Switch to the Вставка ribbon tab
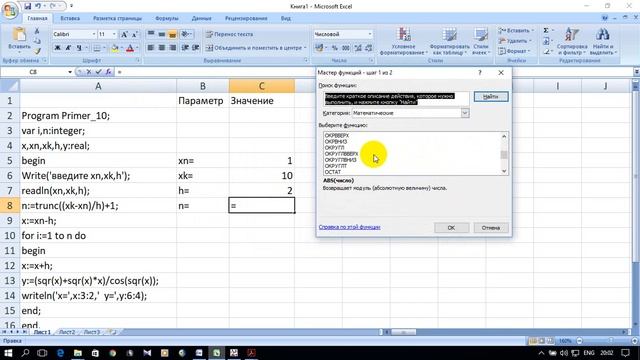 (x=70, y=18)
